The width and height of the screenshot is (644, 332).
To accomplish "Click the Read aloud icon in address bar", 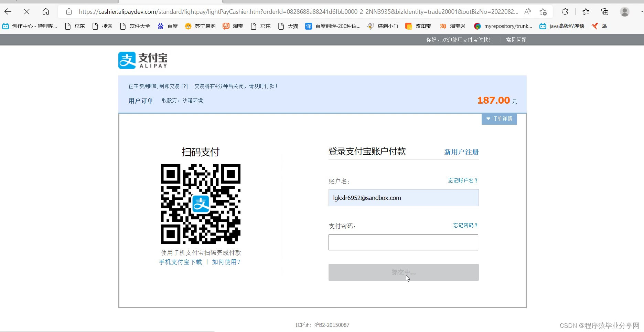I will (527, 12).
